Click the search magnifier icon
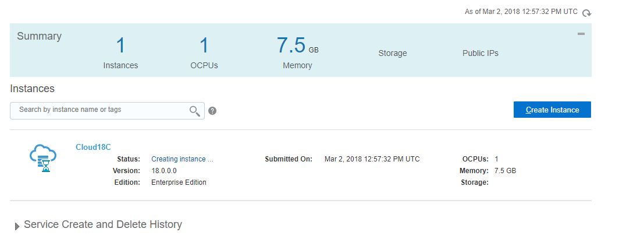 (195, 111)
